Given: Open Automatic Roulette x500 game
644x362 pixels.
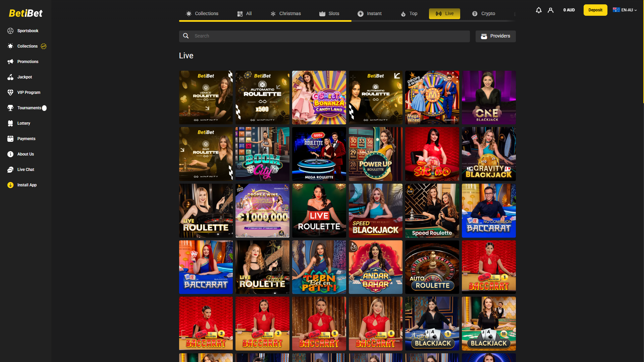Looking at the screenshot, I should (262, 98).
